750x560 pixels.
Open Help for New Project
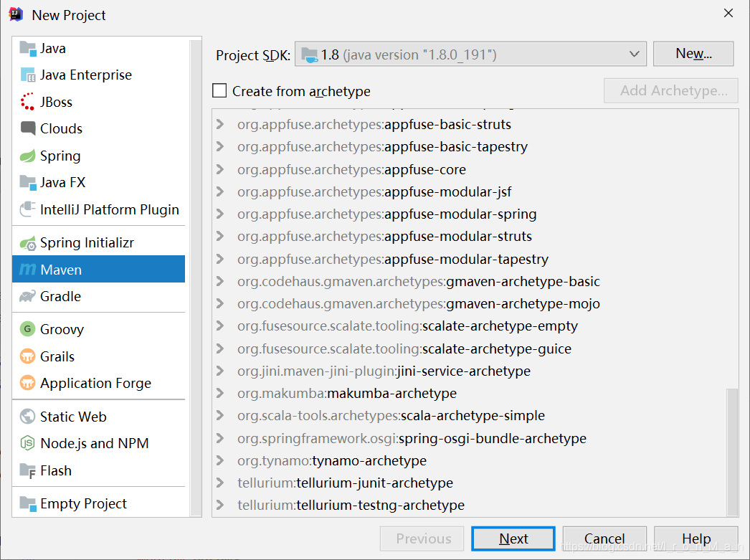pos(696,539)
